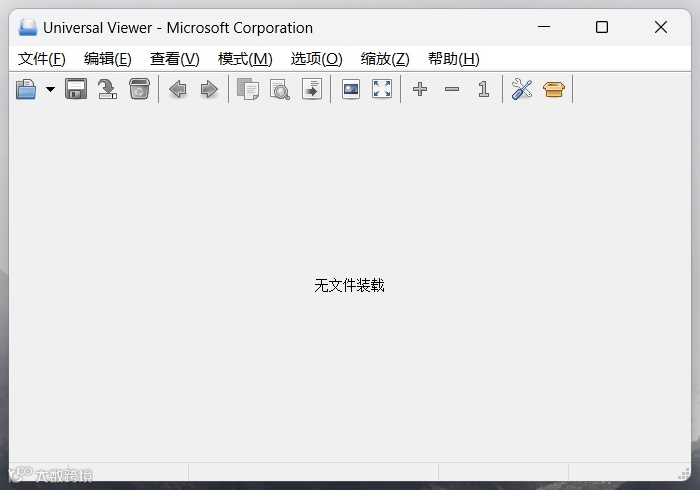Minimize the Universal Viewer window
Screen dimensions: 700x490
544,27
